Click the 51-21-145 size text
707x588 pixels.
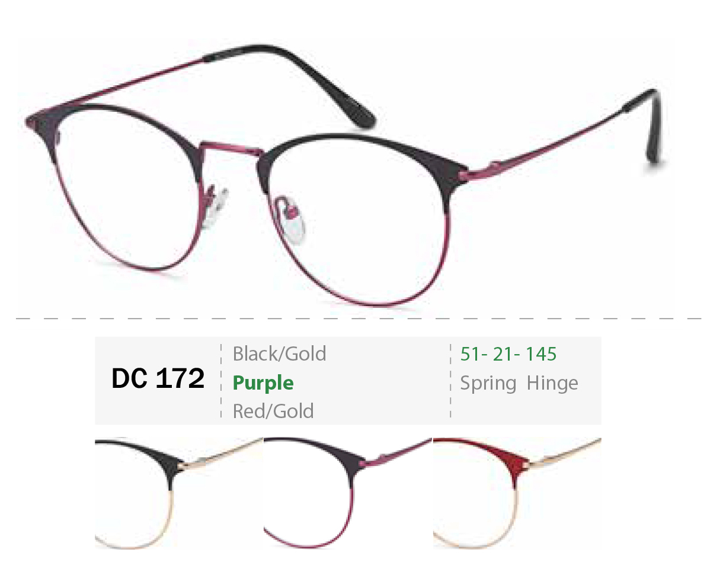508,354
